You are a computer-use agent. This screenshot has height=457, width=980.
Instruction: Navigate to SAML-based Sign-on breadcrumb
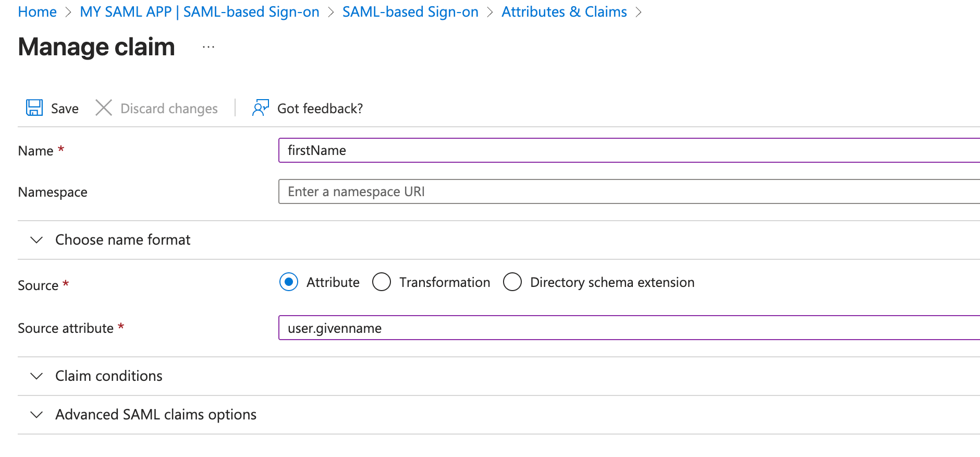pyautogui.click(x=410, y=12)
